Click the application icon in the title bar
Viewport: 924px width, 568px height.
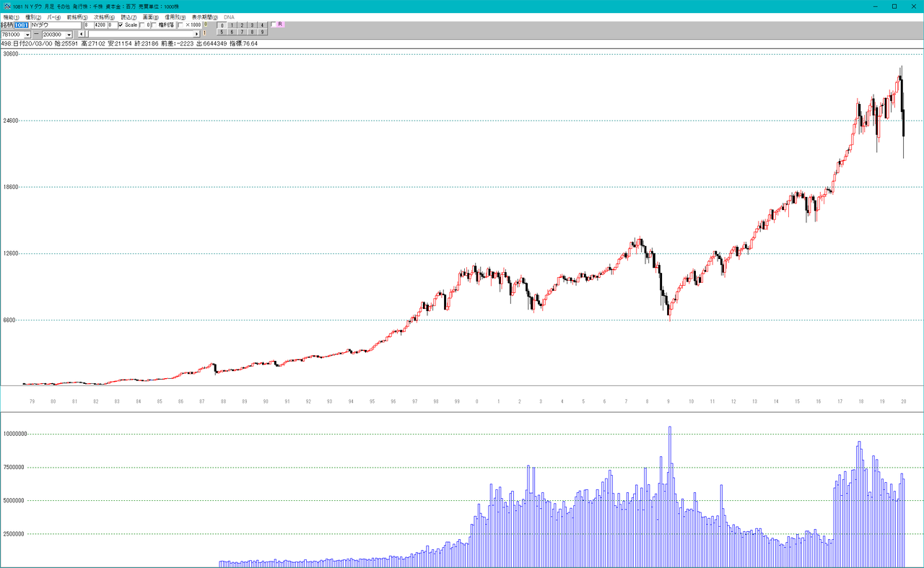pos(6,6)
